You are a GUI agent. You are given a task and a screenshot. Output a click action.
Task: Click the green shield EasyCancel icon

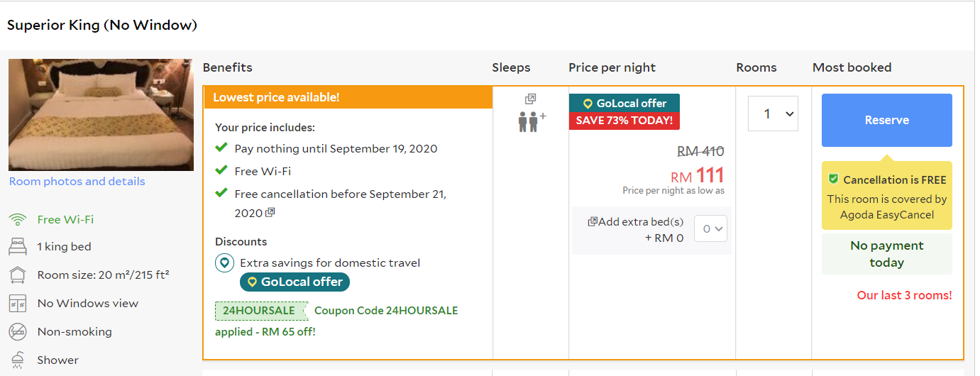pyautogui.click(x=834, y=179)
